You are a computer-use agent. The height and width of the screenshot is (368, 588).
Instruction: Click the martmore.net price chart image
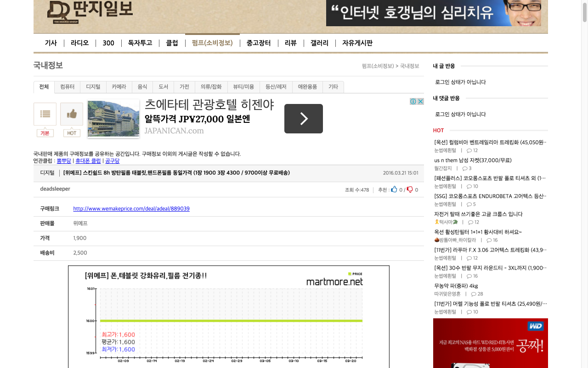point(229,317)
